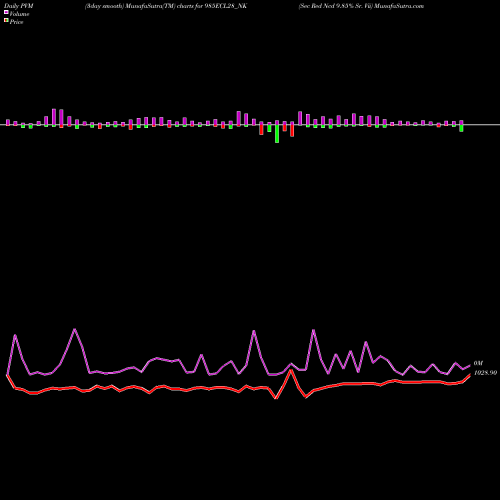The image size is (500, 500).
Task: Click the Price legend color swatch
Action: click(x=6, y=20)
